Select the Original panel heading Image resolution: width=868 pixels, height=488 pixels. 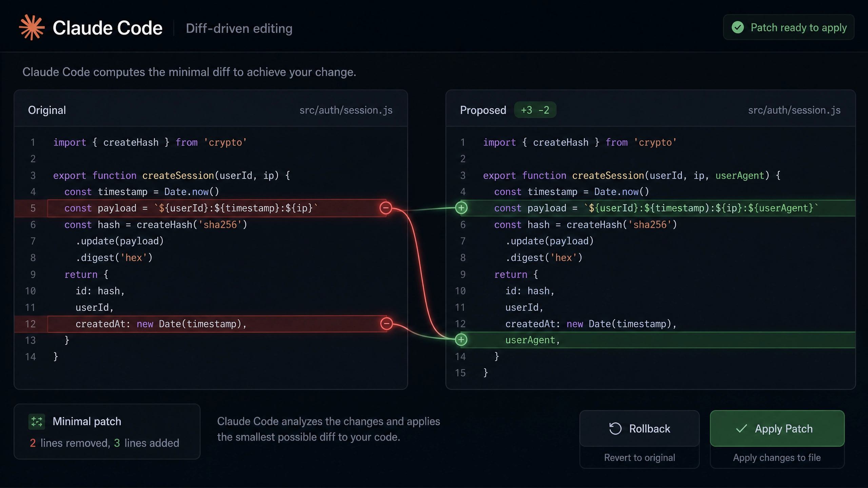click(47, 110)
